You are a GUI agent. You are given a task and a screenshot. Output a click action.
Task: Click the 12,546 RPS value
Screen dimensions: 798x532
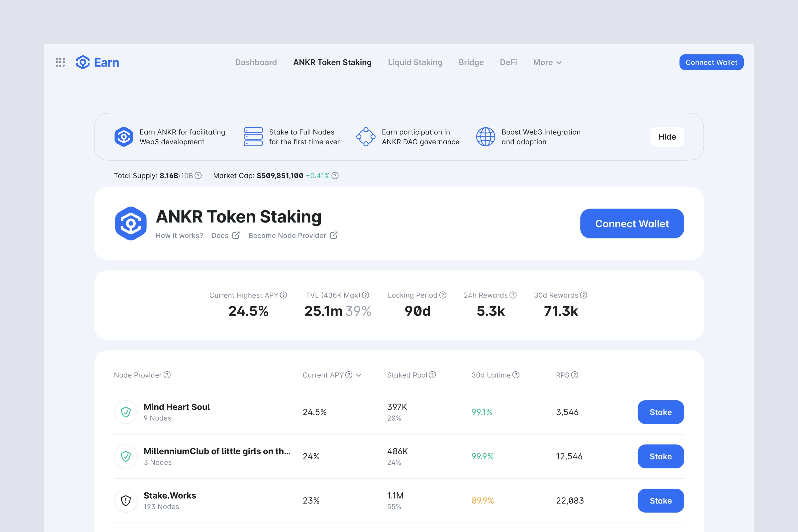tap(569, 456)
